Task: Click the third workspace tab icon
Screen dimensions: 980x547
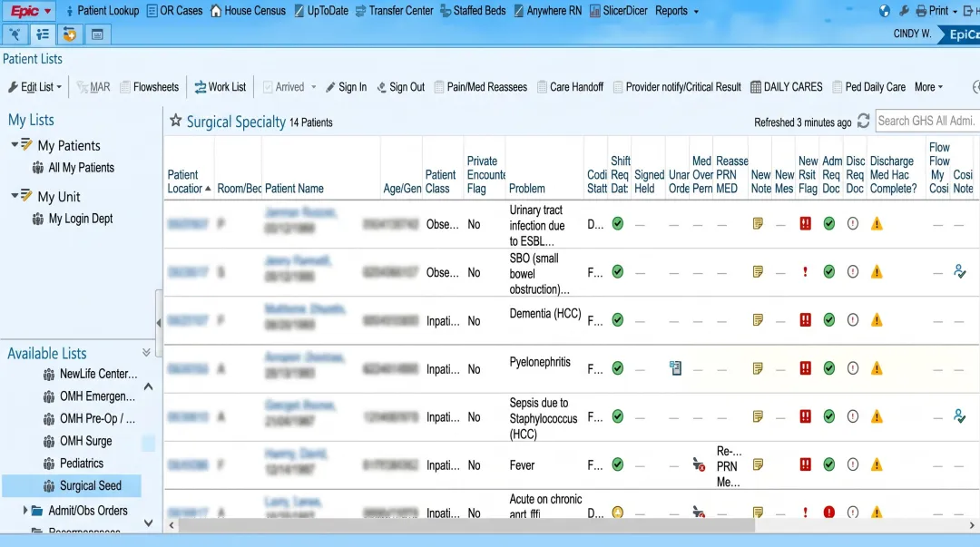Action: [70, 34]
